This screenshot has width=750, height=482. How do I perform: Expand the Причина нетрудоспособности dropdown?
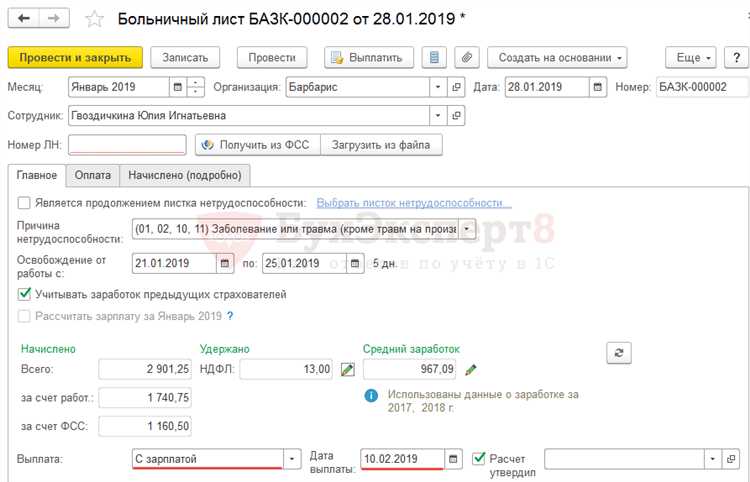pos(467,229)
